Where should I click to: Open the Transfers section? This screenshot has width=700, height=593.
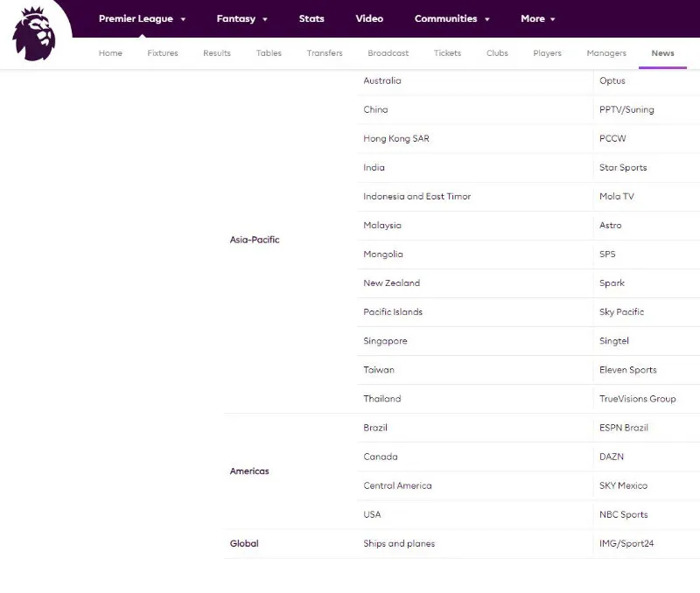[x=324, y=52]
